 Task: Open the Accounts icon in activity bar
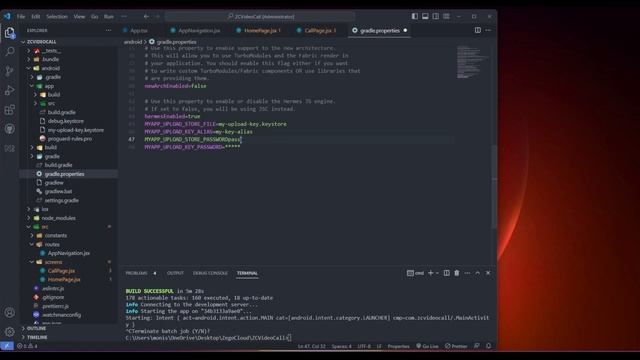(10, 312)
